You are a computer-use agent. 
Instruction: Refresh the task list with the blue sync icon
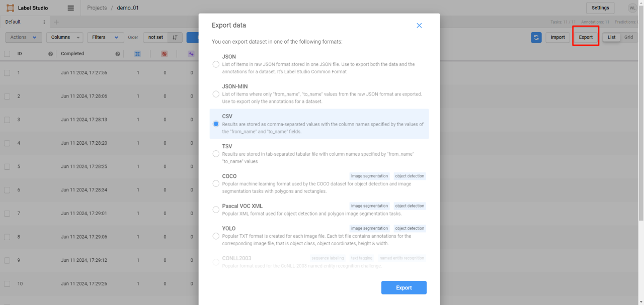(536, 37)
